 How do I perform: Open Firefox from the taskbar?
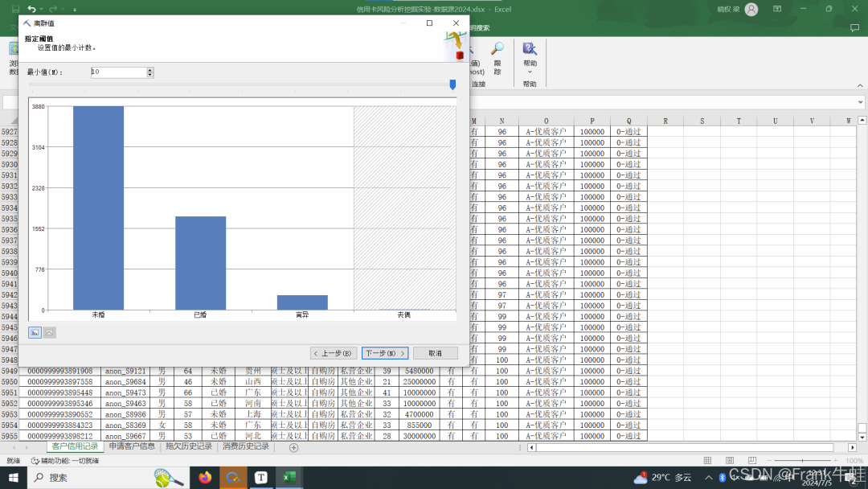pyautogui.click(x=205, y=478)
